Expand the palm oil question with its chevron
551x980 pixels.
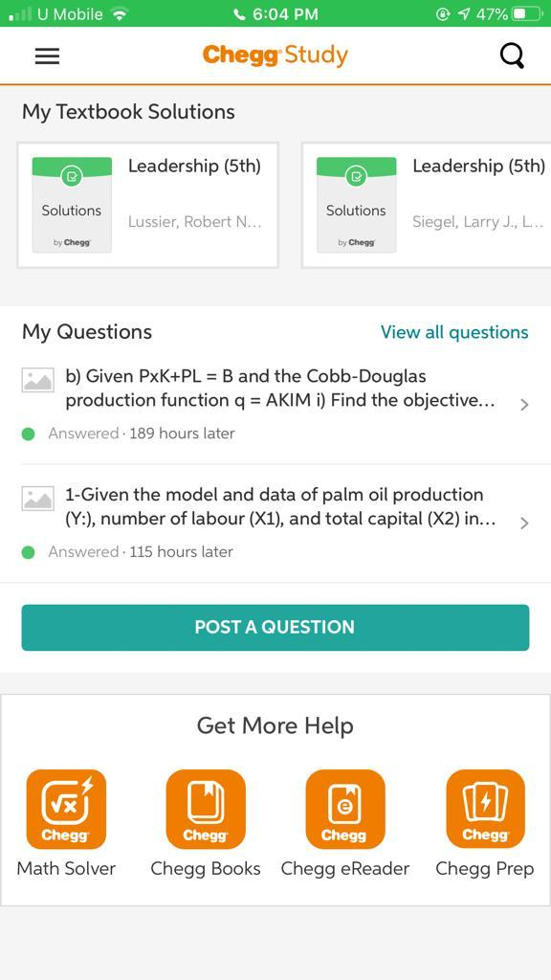[x=524, y=523]
